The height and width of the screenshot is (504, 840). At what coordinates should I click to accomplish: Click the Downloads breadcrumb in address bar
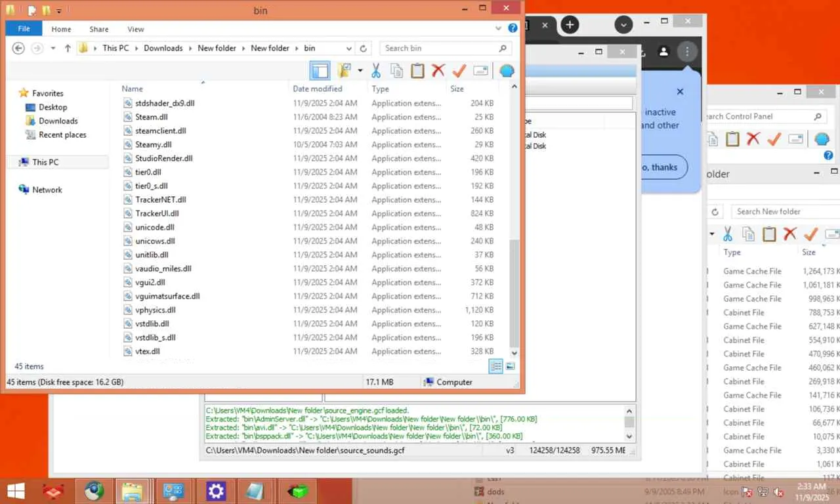pyautogui.click(x=163, y=48)
